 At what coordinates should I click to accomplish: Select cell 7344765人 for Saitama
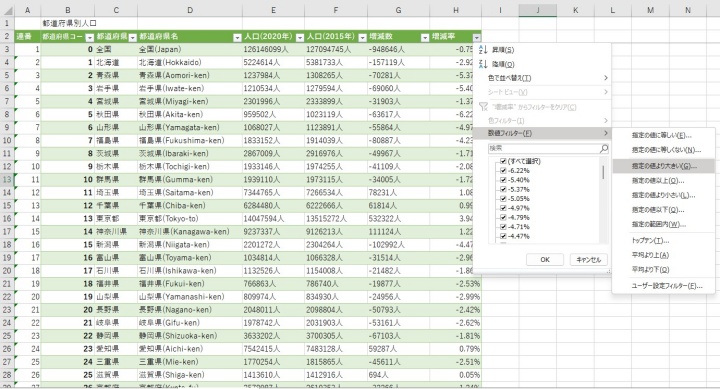tap(273, 192)
